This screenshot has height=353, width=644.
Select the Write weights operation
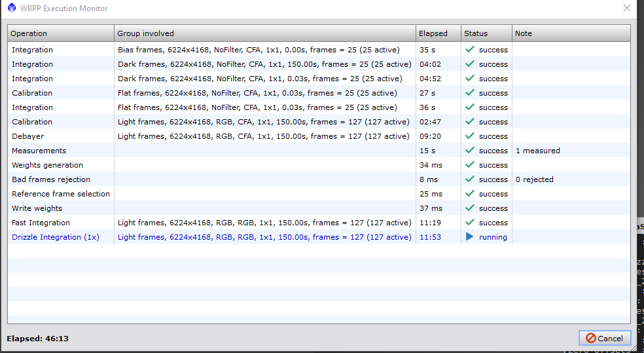[x=37, y=208]
